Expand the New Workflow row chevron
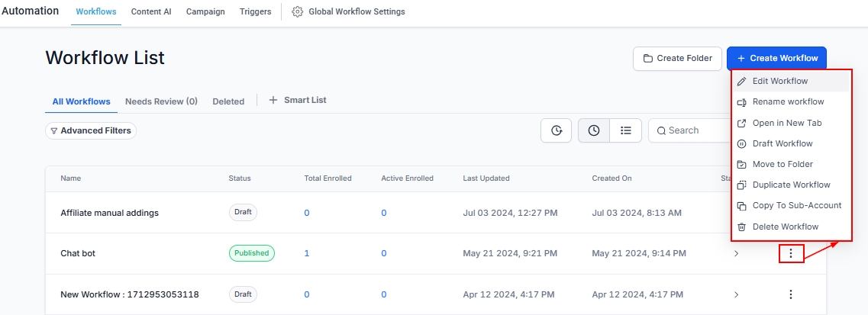 736,294
